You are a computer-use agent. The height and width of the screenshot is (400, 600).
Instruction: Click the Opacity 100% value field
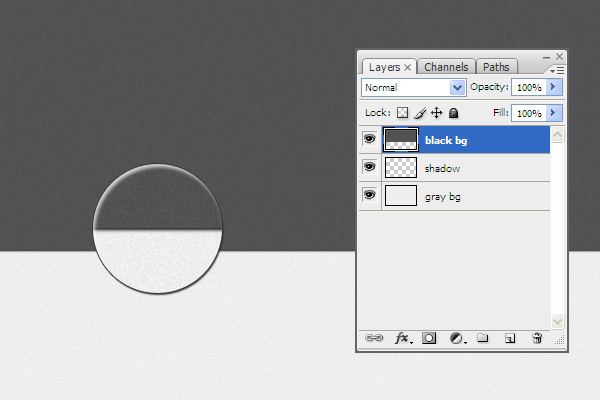pos(529,87)
